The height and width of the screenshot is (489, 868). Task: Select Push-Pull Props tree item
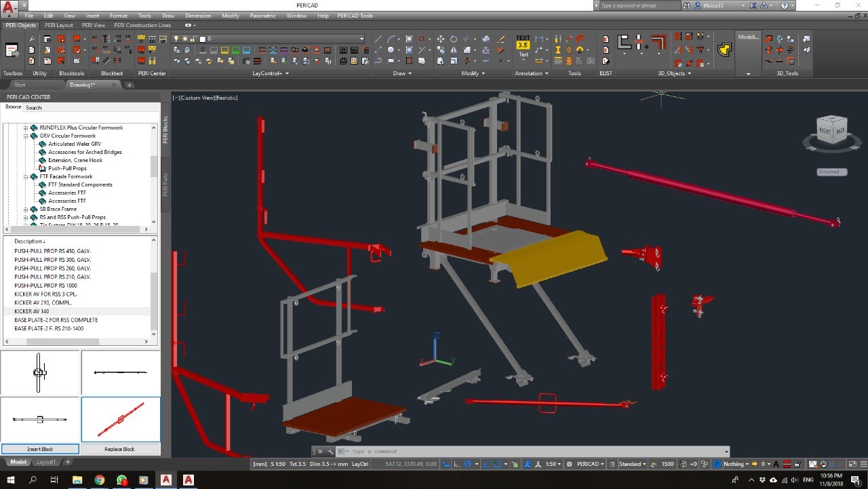pos(67,168)
